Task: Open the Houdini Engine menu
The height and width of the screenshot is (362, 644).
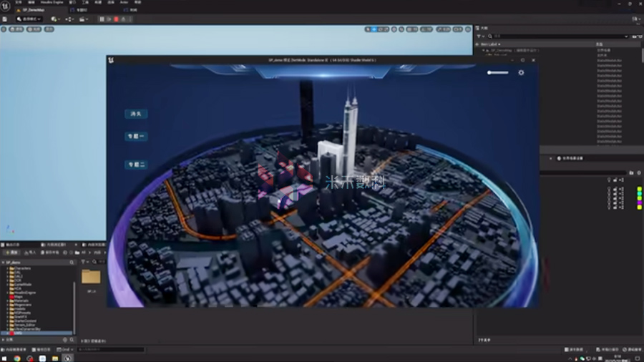Action: point(52,2)
